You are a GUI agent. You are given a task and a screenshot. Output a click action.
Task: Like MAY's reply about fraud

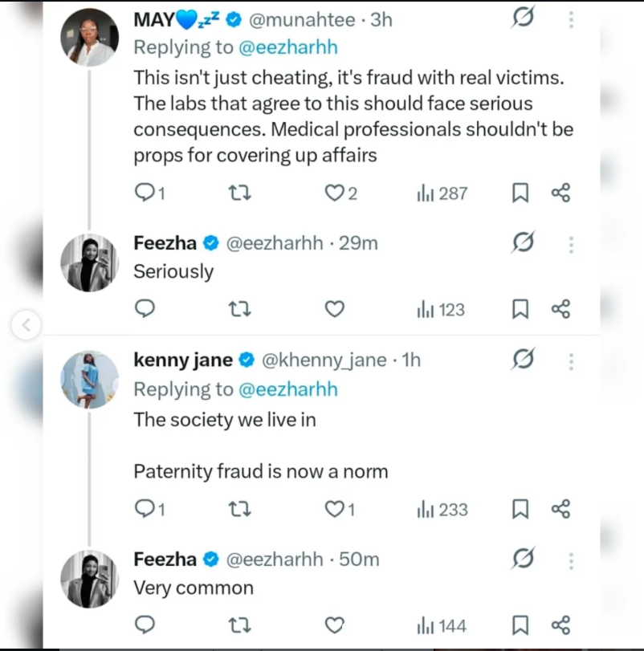pos(334,193)
